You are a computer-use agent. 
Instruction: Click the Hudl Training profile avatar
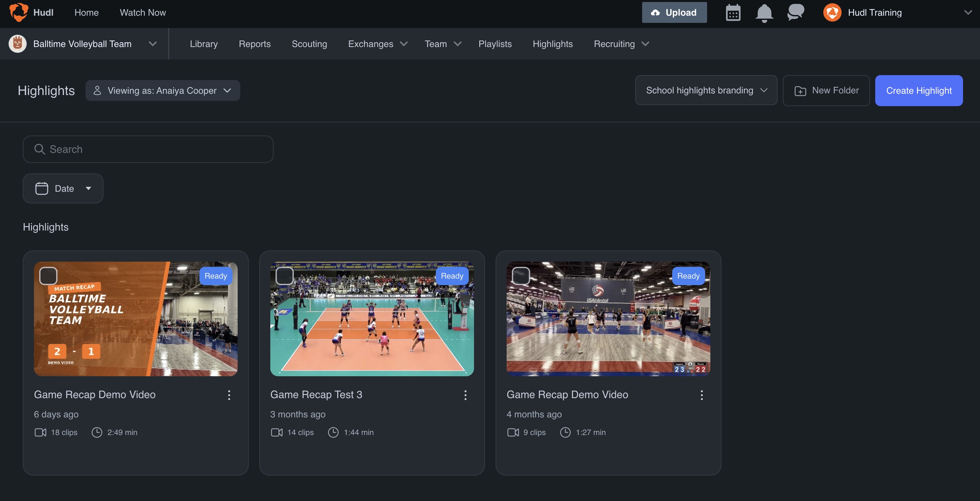click(x=832, y=12)
